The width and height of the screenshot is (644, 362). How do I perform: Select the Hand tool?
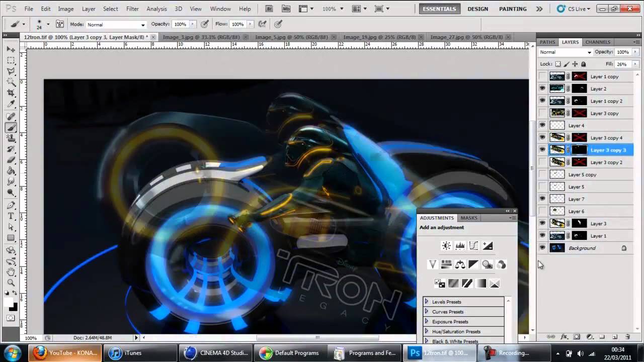pyautogui.click(x=11, y=272)
